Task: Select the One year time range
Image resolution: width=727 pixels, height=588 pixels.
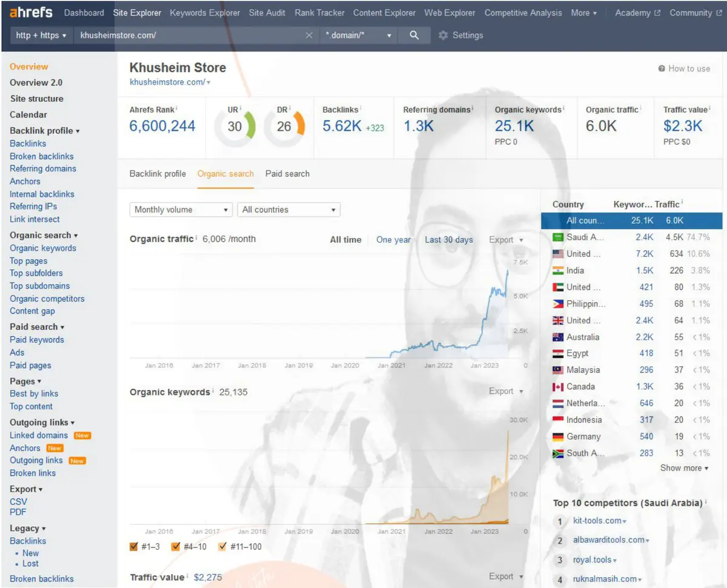Action: point(393,240)
